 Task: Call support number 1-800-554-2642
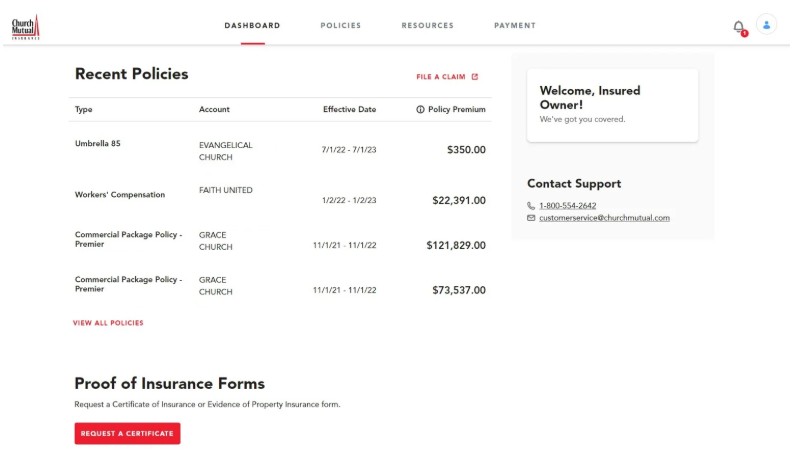point(567,205)
